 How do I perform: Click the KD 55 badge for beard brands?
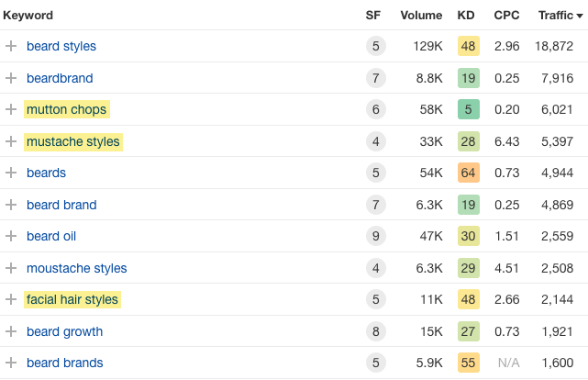pyautogui.click(x=468, y=363)
